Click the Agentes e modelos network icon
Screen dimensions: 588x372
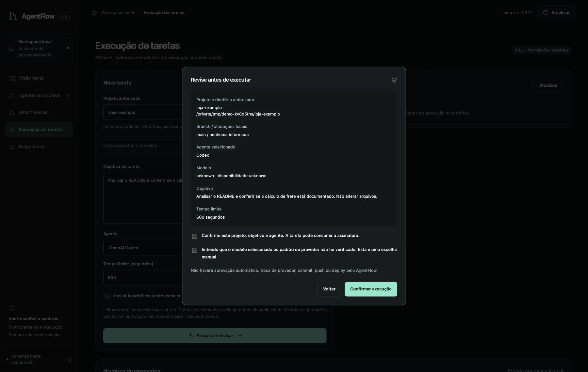12,96
